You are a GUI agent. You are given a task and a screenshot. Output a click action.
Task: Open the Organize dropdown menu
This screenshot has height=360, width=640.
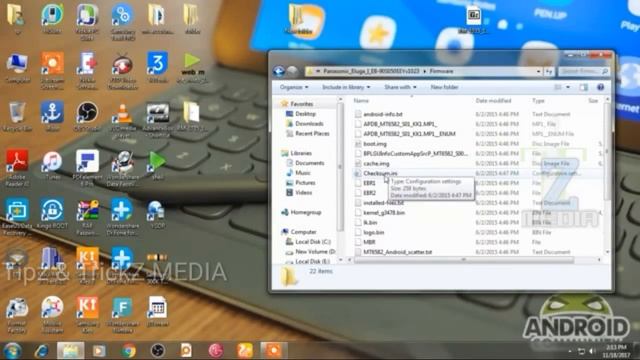294,87
